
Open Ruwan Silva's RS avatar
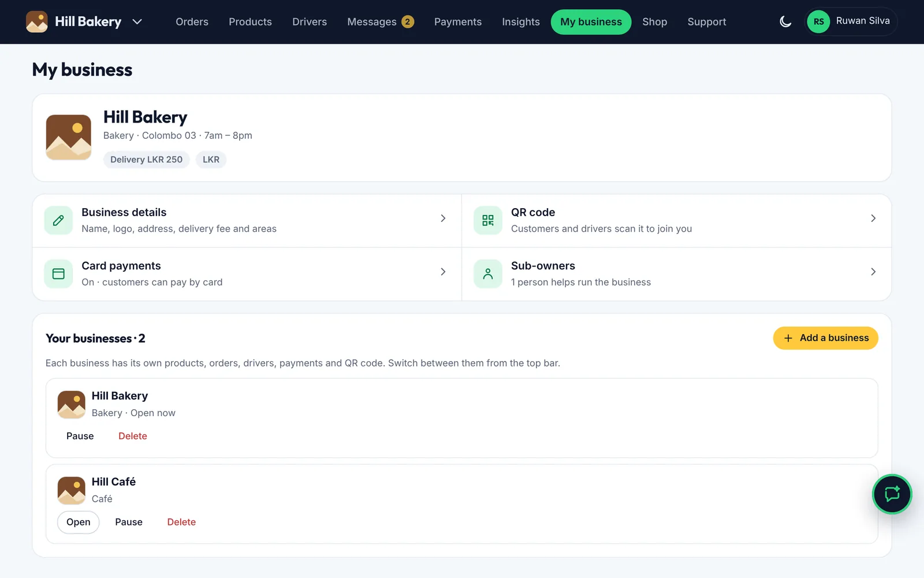818,22
